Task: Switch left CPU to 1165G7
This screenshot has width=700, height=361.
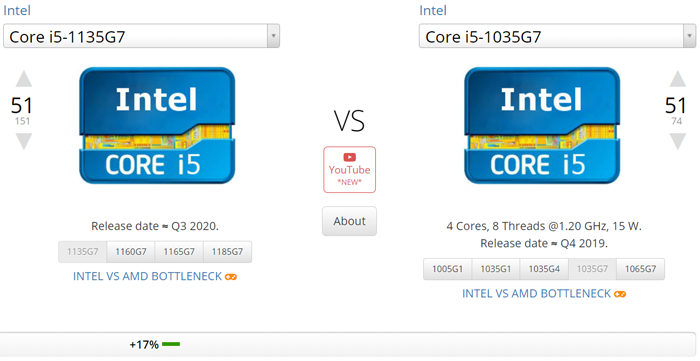Action: (x=179, y=252)
